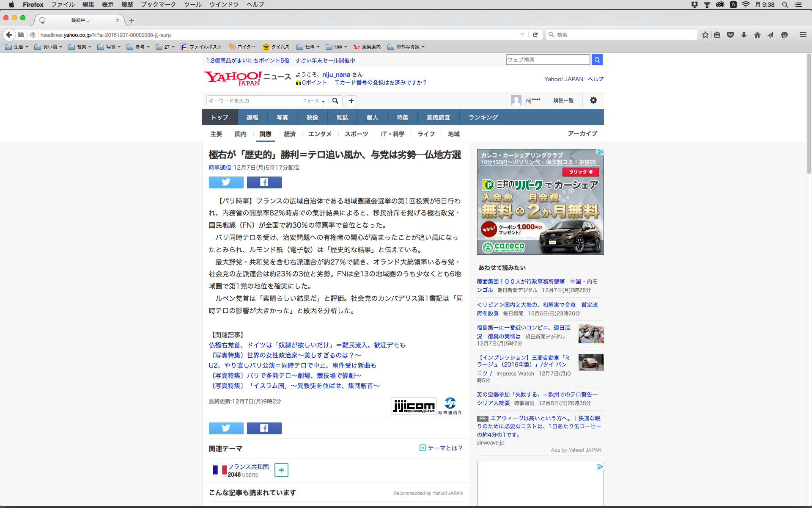This screenshot has height=508, width=812.
Task: Select the ランキング navigation tab
Action: coord(483,117)
